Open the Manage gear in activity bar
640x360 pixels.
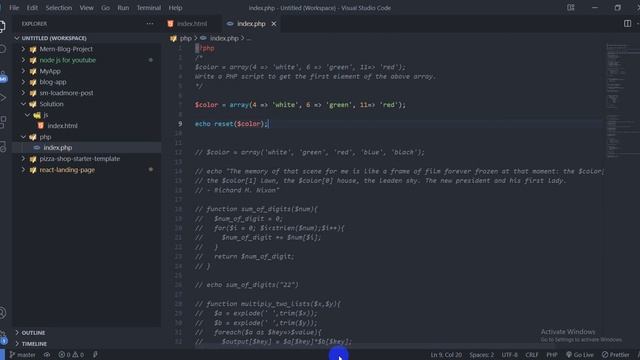(3, 337)
